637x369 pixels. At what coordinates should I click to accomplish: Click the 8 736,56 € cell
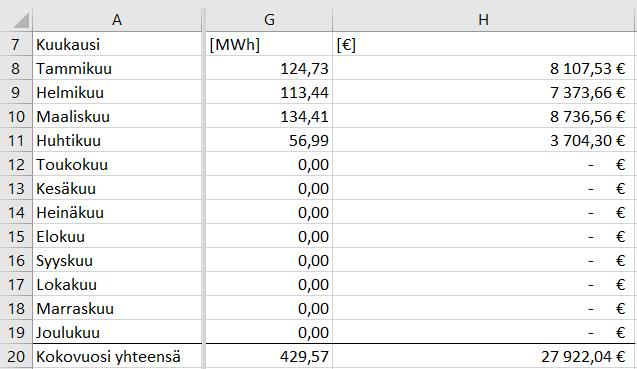(483, 116)
